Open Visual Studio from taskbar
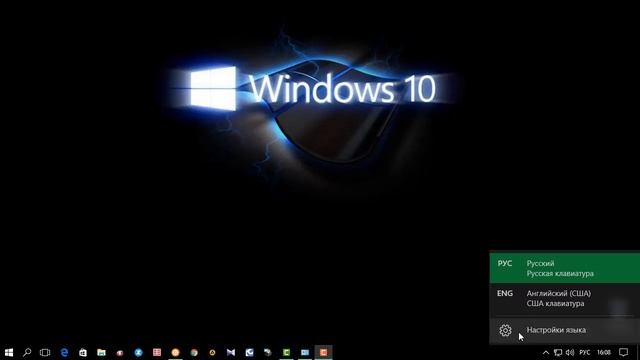The width and height of the screenshot is (640, 360). tap(231, 352)
